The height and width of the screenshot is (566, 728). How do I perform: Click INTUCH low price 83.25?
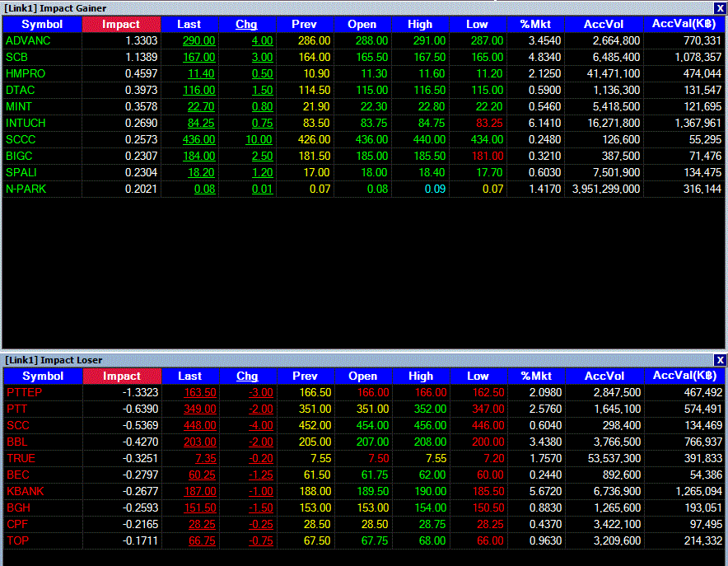[489, 123]
